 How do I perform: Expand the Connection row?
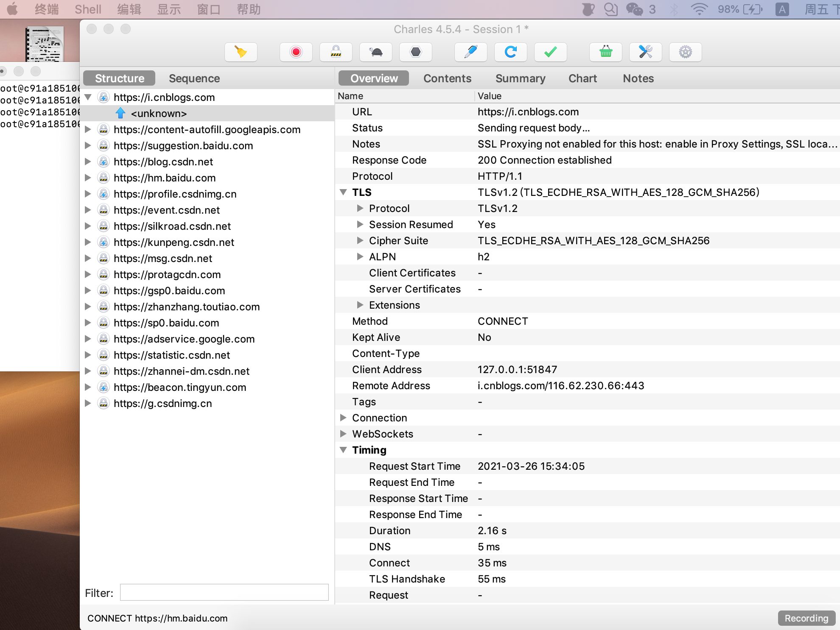tap(343, 418)
